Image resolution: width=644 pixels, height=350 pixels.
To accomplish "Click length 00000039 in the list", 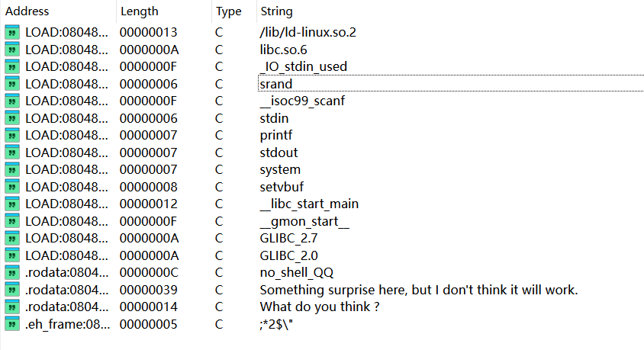I will pos(148,290).
